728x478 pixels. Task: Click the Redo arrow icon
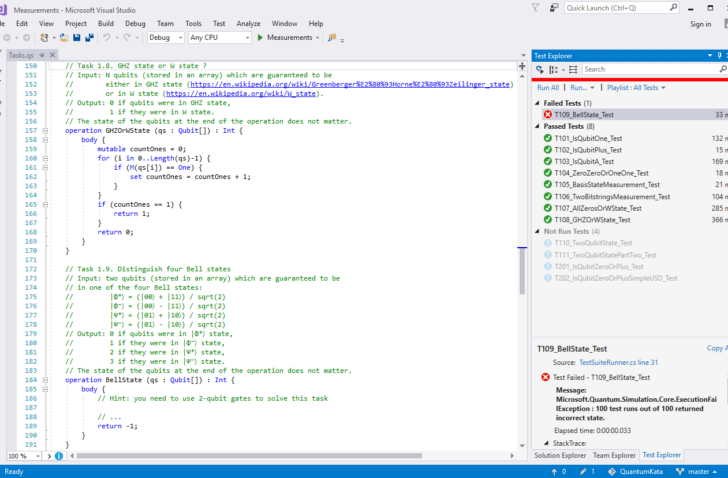pos(127,38)
